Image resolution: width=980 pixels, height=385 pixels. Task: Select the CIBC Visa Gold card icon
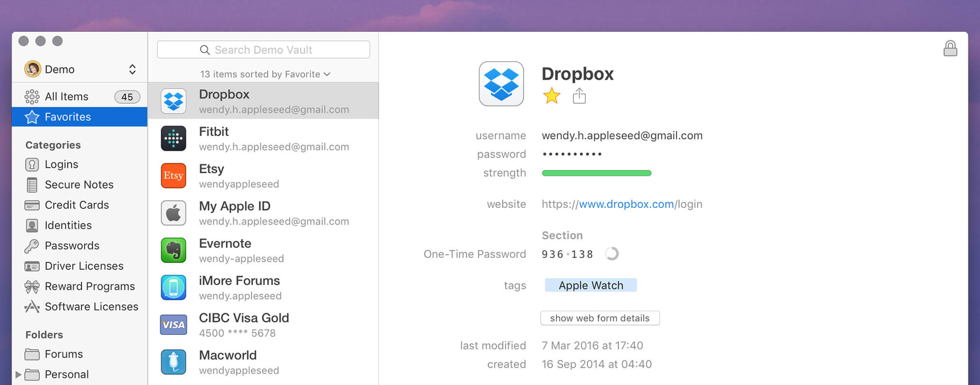(173, 325)
